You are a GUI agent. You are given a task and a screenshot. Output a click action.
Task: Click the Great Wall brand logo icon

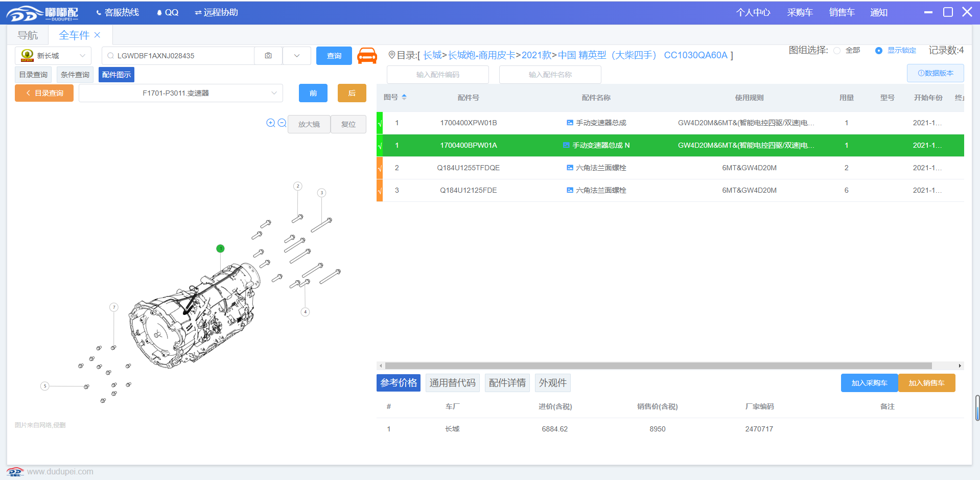pyautogui.click(x=27, y=55)
